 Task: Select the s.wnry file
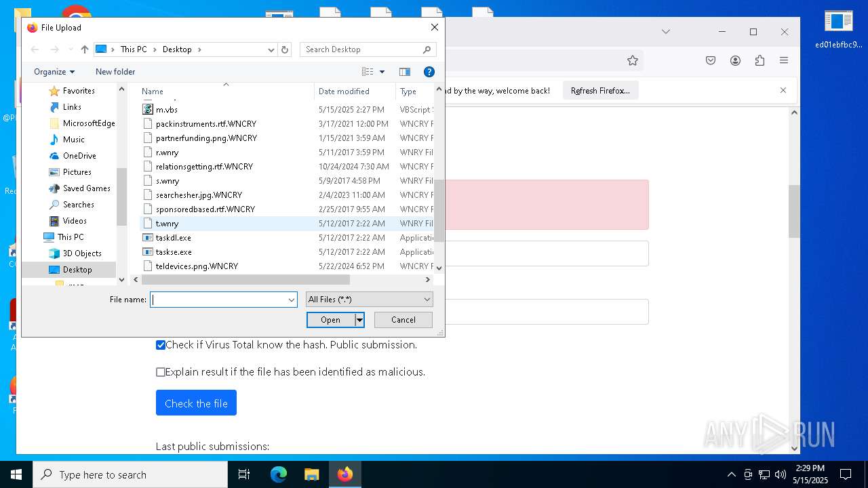point(167,181)
